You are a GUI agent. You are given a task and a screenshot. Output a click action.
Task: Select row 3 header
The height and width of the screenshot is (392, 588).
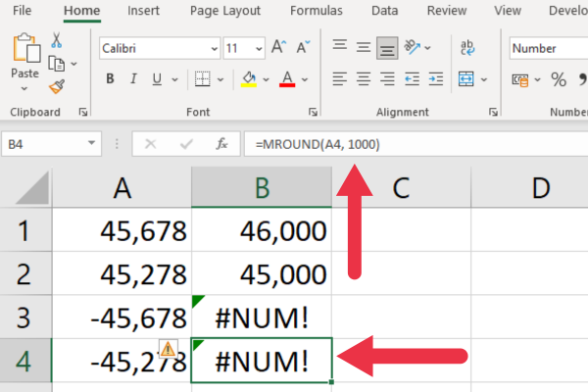pos(25,317)
